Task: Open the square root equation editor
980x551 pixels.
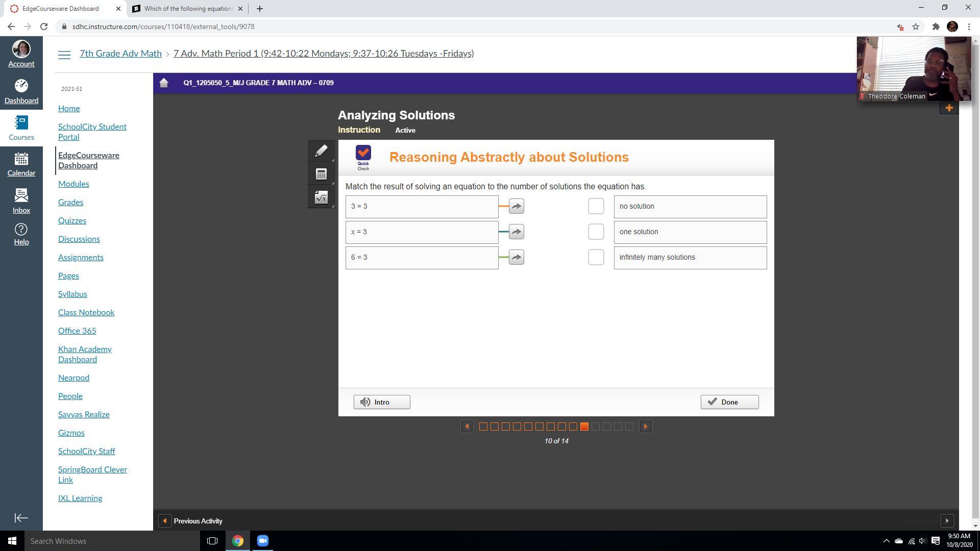Action: click(321, 197)
